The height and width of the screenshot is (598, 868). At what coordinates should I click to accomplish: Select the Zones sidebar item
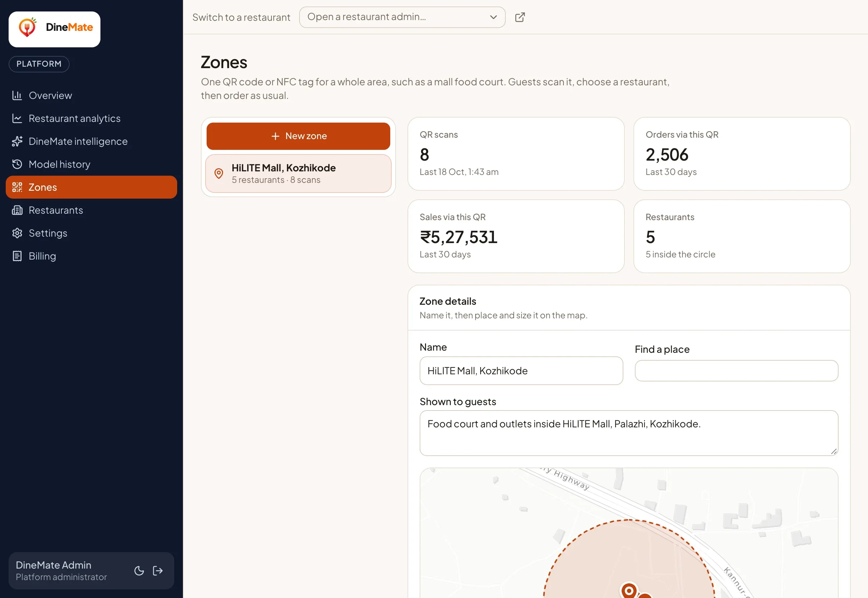[x=91, y=188]
